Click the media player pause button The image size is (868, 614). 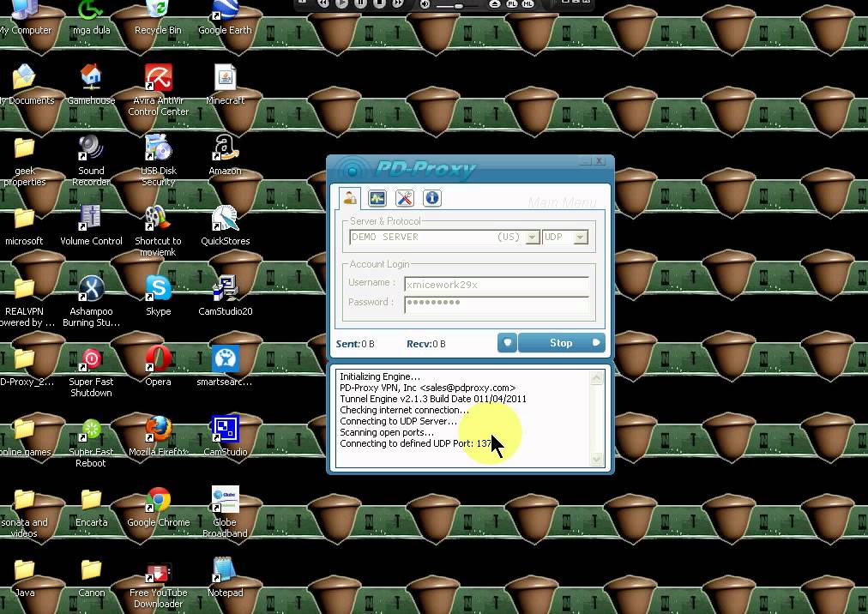click(x=360, y=4)
